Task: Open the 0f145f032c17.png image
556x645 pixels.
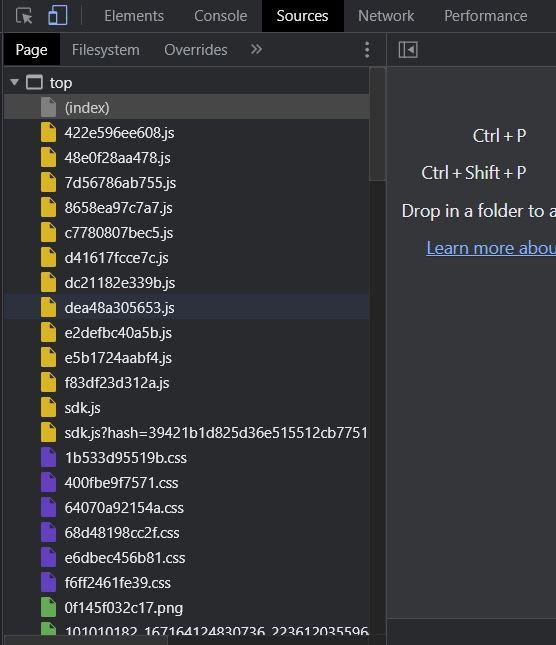Action: point(186,608)
